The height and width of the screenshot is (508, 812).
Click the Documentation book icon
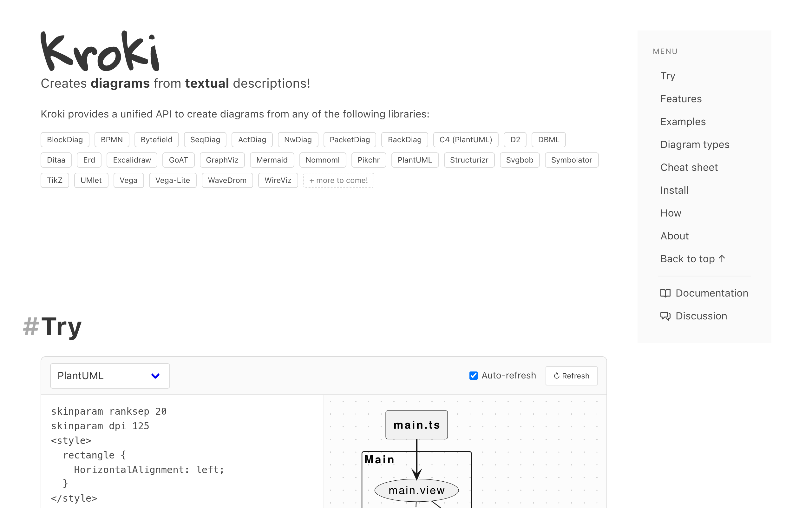click(665, 293)
